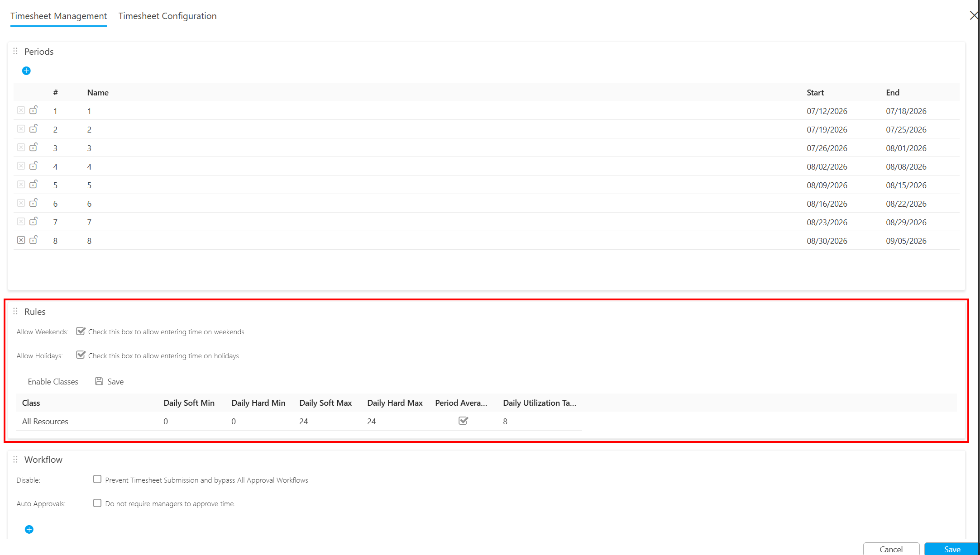Delete period 7 using its X icon
Screen dimensions: 980x555
click(21, 221)
